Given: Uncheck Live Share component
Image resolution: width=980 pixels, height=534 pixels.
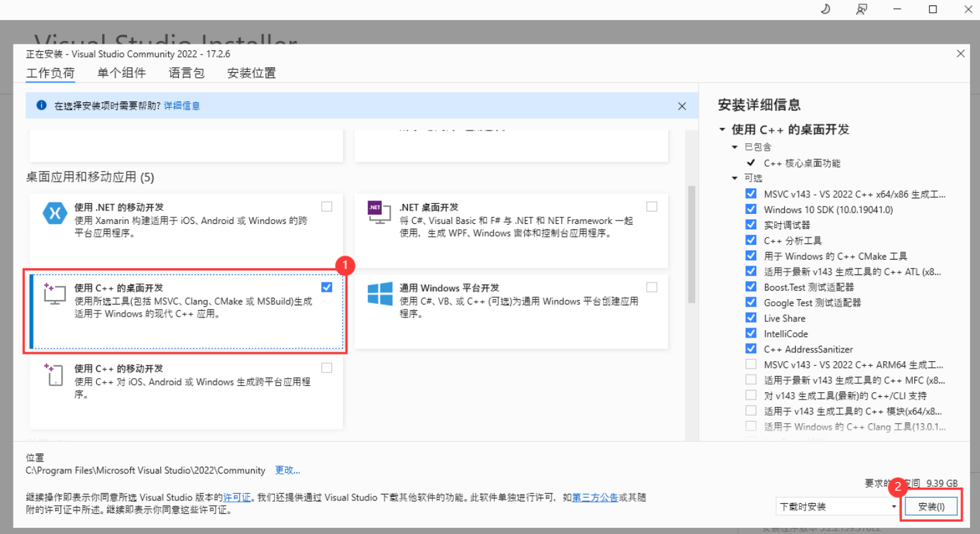Looking at the screenshot, I should (751, 317).
